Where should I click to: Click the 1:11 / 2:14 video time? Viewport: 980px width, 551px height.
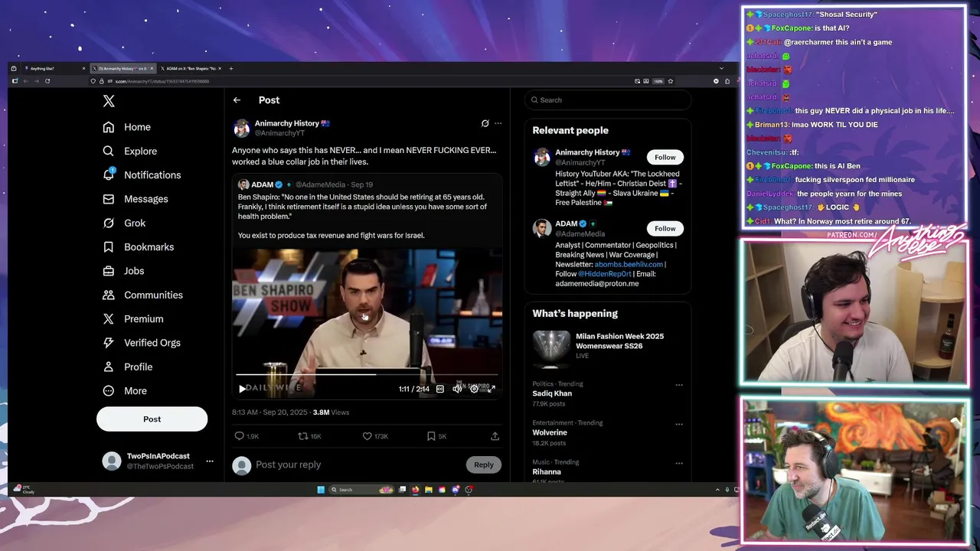(x=414, y=389)
